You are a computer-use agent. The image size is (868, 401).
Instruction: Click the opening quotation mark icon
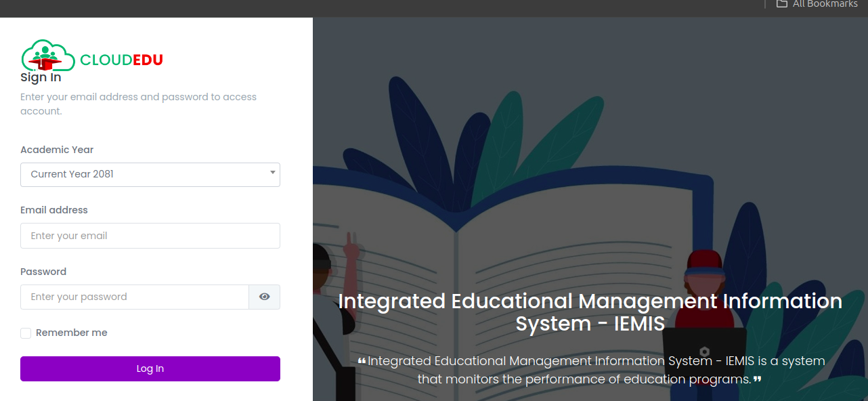[362, 362]
